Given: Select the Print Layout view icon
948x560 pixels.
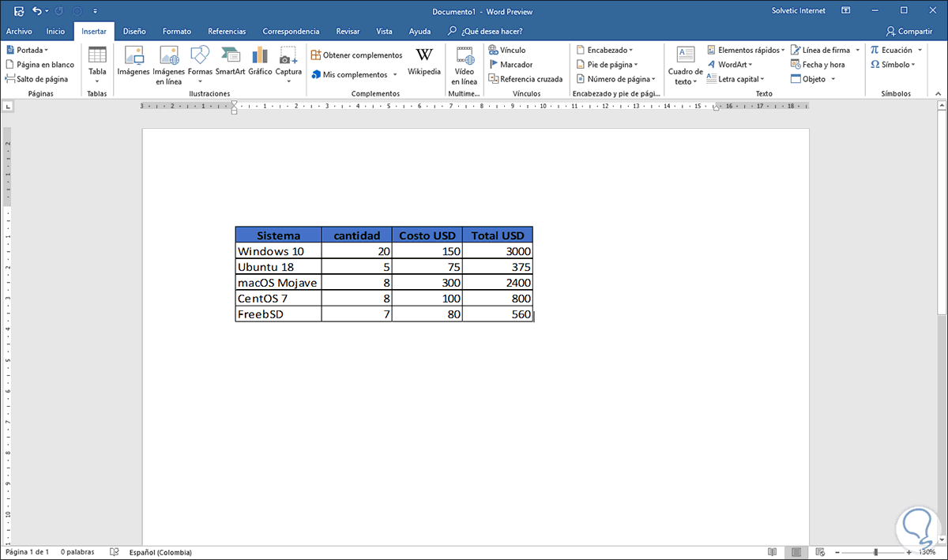Looking at the screenshot, I should (x=797, y=552).
